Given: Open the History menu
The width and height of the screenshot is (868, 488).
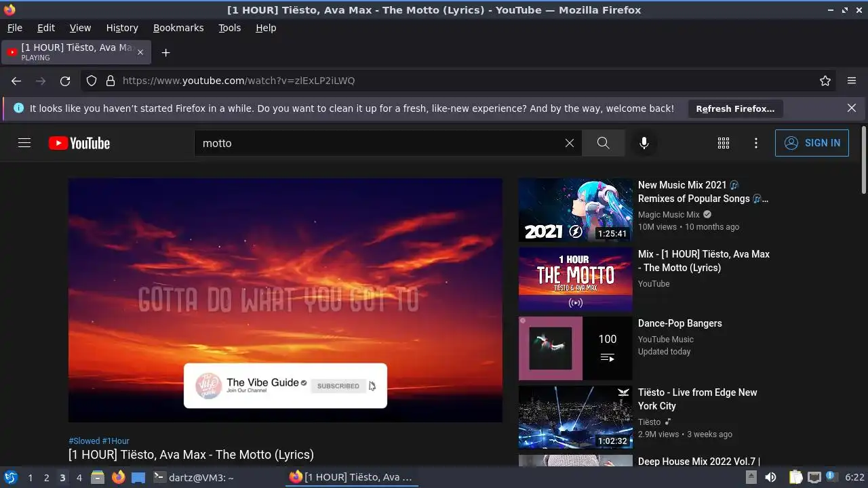Looking at the screenshot, I should tap(122, 28).
